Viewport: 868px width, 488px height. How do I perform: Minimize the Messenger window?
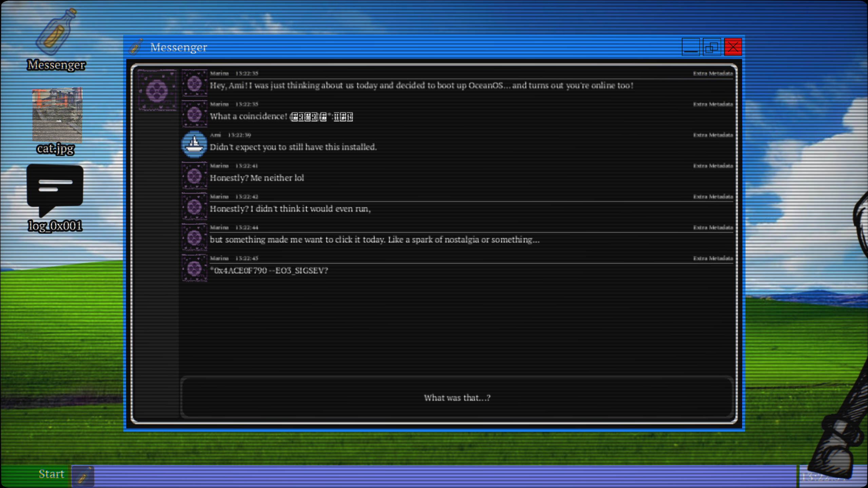pyautogui.click(x=691, y=47)
